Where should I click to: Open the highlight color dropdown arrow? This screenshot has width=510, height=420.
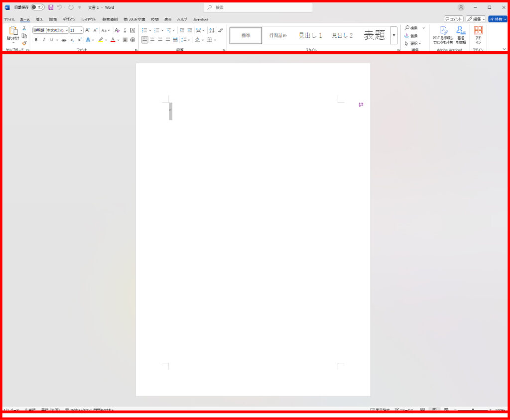point(106,40)
